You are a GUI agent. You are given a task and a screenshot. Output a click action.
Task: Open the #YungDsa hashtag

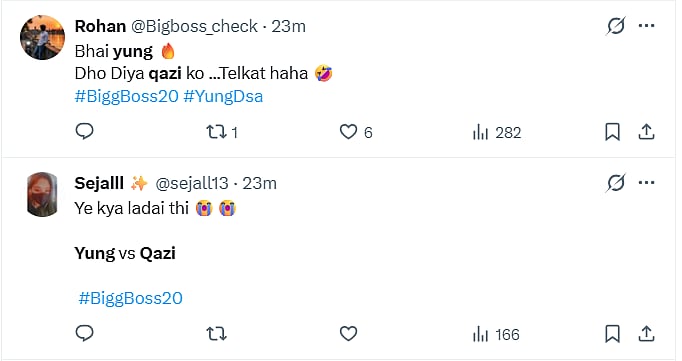click(223, 96)
